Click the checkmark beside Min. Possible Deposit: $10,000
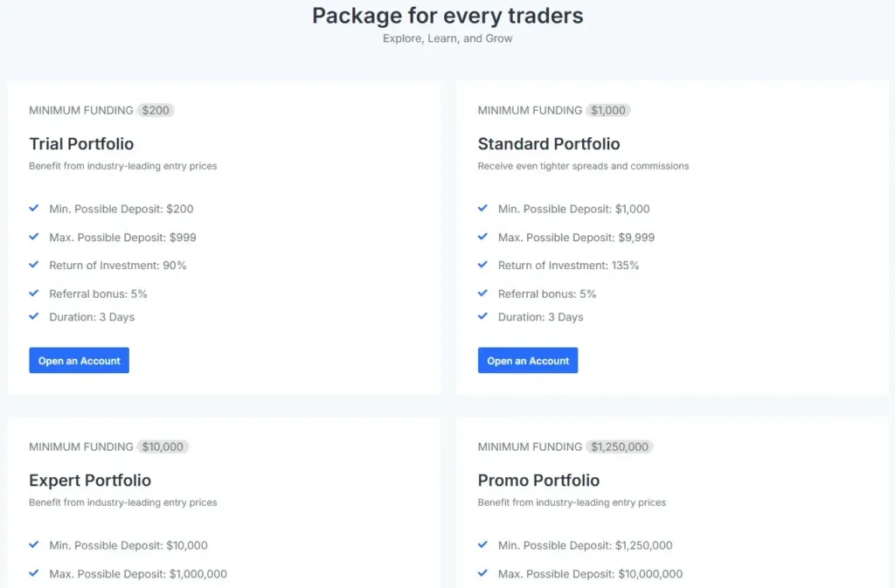Viewport: 895px width, 588px height. point(34,545)
